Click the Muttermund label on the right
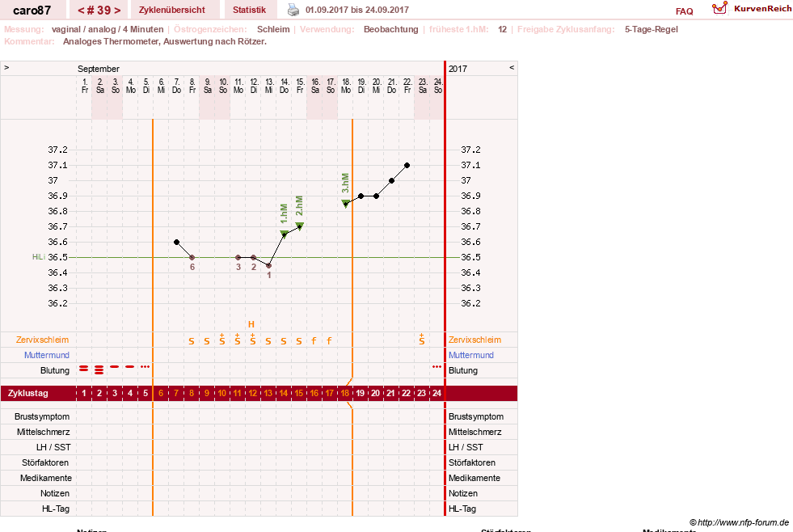 coord(471,355)
